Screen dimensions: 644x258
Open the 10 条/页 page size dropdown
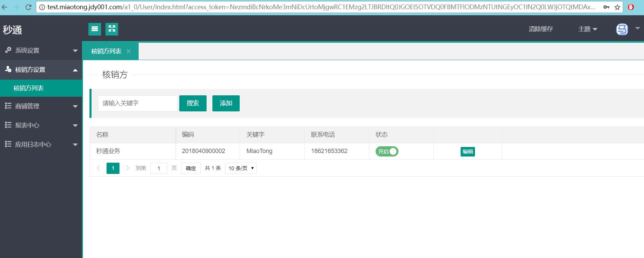(x=241, y=168)
